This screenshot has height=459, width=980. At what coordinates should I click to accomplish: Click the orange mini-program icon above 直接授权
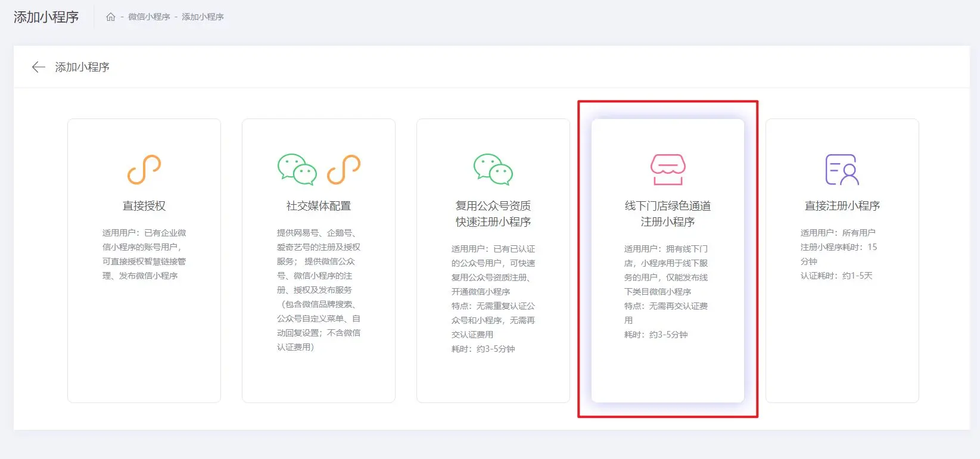(x=144, y=170)
